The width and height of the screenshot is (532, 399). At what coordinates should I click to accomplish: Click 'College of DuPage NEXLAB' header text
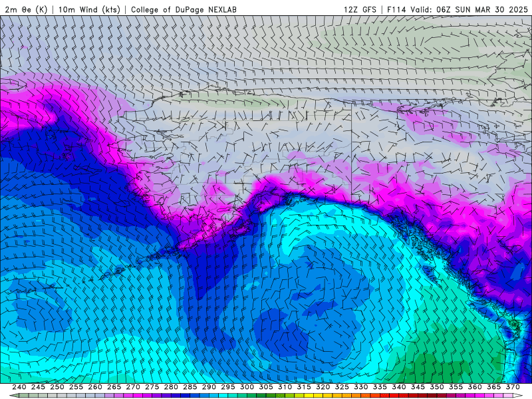pyautogui.click(x=184, y=9)
